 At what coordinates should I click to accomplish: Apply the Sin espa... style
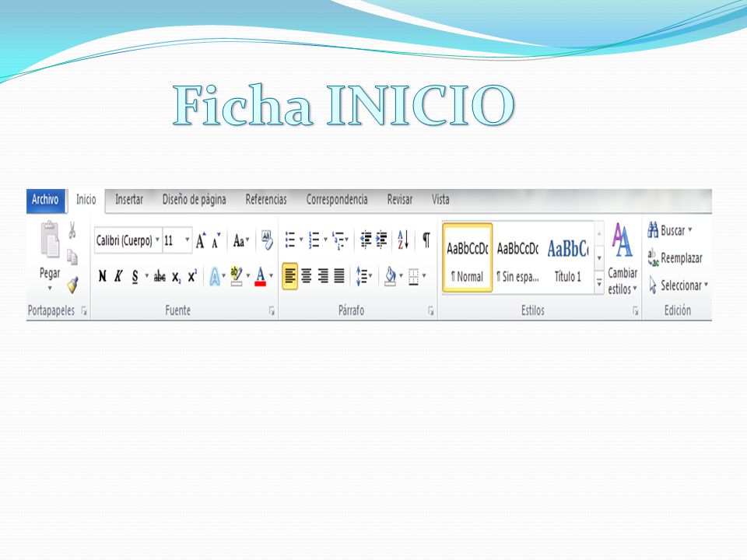(517, 258)
